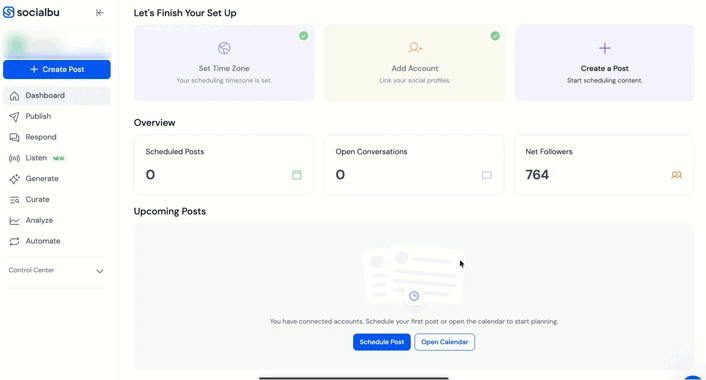The width and height of the screenshot is (706, 380).
Task: Click the add-user icon in Add Account
Action: (415, 48)
